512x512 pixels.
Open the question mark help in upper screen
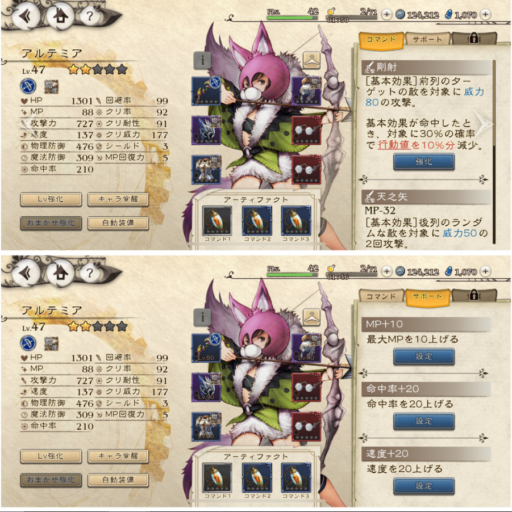point(89,16)
